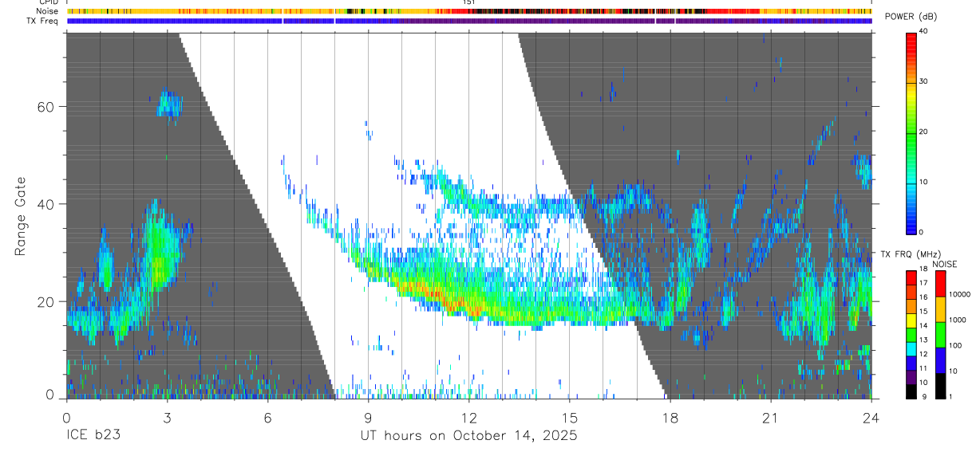This screenshot has height=452, width=980.
Task: Click the 15 tick on the UT hours axis
Action: (570, 417)
